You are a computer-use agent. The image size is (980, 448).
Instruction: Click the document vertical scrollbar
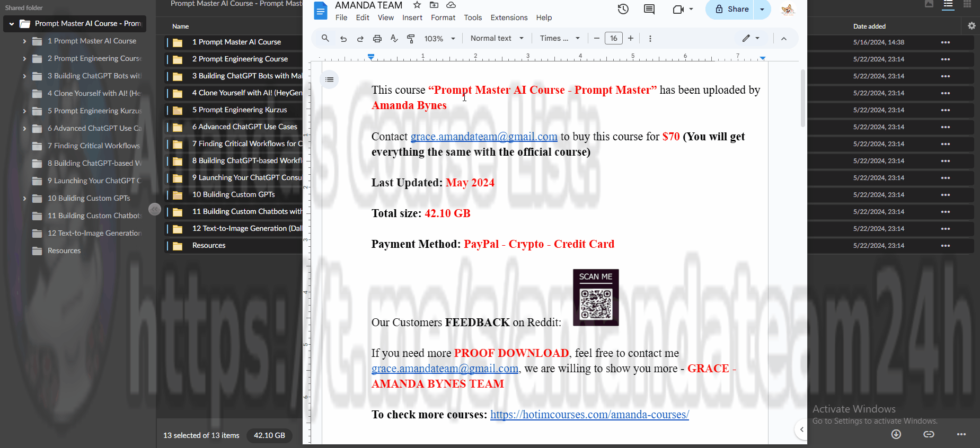[802, 98]
